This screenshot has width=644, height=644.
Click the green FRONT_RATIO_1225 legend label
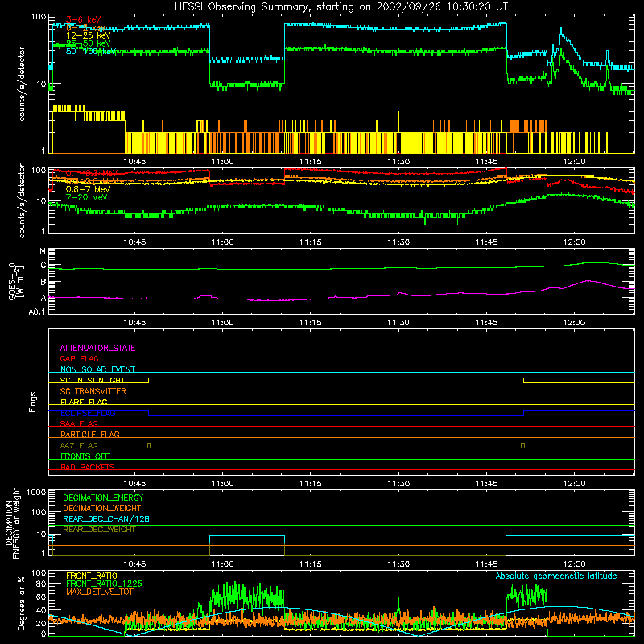(104, 584)
